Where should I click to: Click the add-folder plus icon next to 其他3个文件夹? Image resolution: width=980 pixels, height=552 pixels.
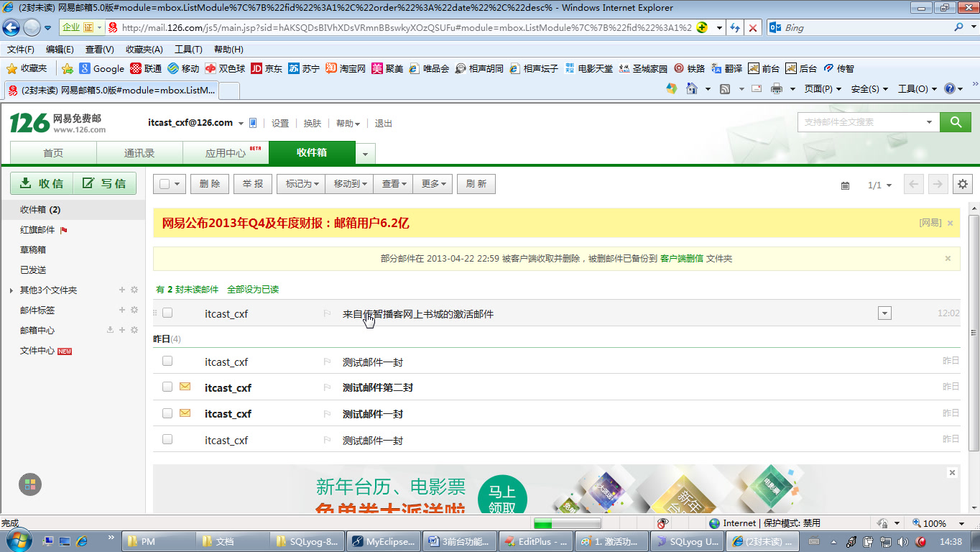point(122,290)
